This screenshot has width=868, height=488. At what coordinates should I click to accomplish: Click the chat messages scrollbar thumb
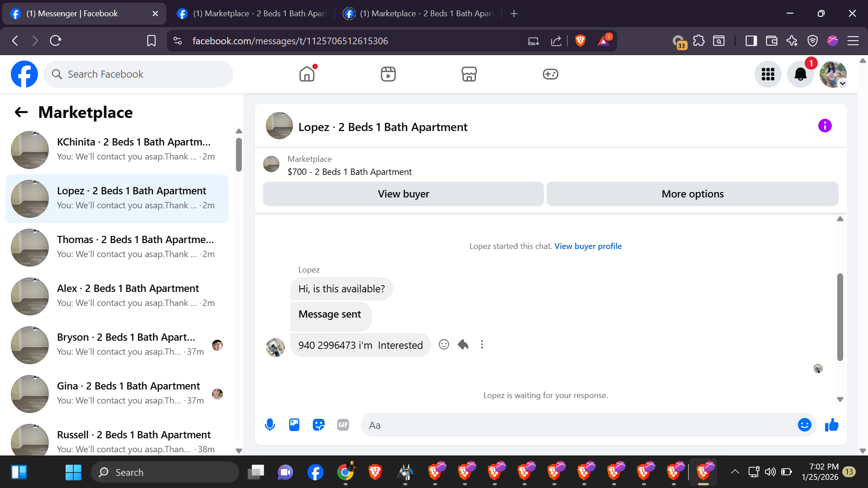840,317
